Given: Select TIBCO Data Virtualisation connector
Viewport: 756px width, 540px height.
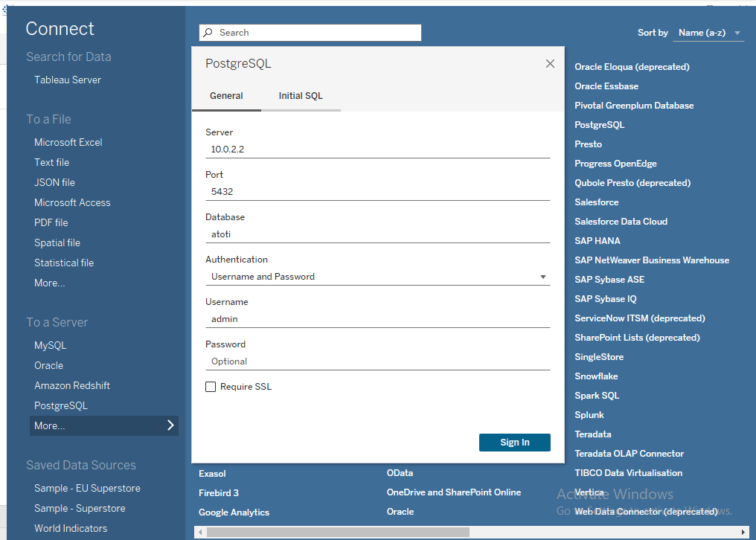Looking at the screenshot, I should [x=628, y=473].
